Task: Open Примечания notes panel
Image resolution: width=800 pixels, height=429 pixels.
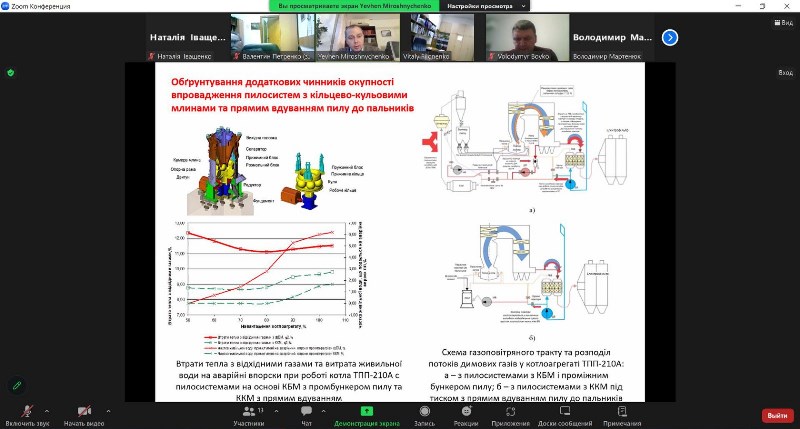Action: pyautogui.click(x=622, y=416)
